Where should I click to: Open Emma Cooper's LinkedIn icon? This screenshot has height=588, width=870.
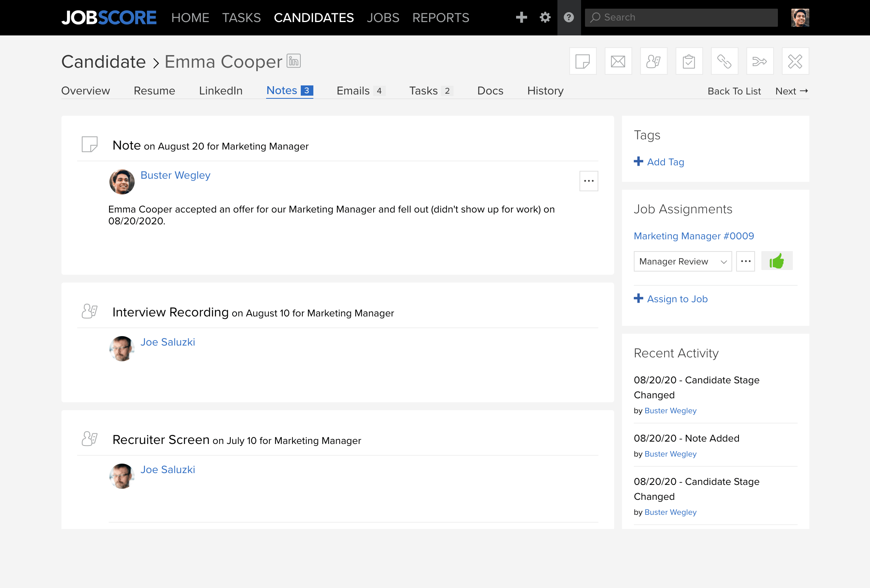pyautogui.click(x=294, y=61)
